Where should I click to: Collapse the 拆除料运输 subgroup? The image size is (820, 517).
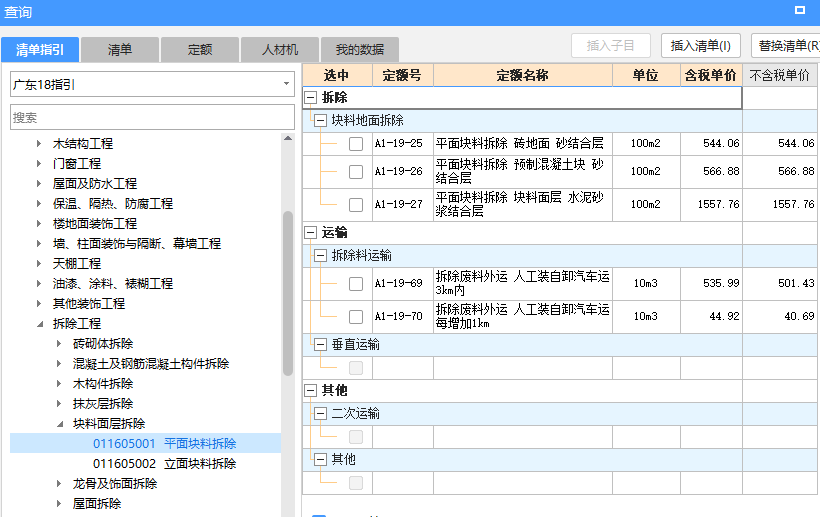(320, 256)
